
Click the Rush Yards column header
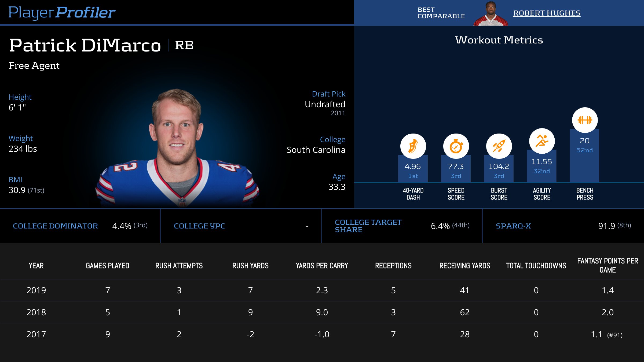tap(250, 265)
